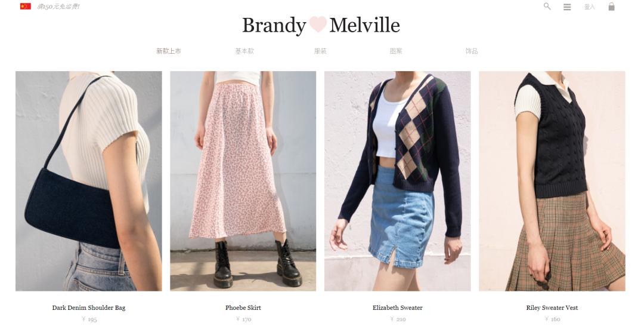Open the Elizabeth Sweater title link

pyautogui.click(x=398, y=308)
